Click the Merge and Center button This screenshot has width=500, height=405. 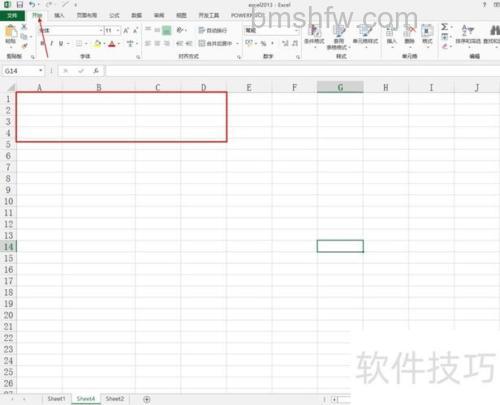215,43
